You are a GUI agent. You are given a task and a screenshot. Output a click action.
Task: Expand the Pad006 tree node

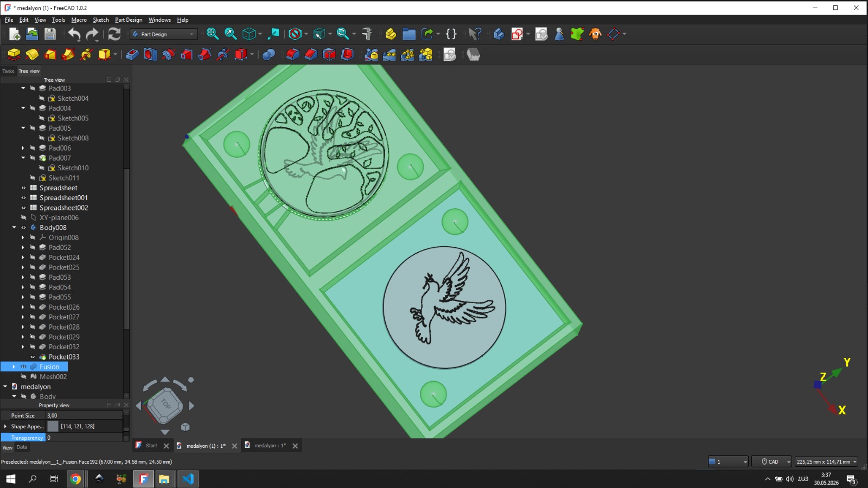tap(23, 148)
